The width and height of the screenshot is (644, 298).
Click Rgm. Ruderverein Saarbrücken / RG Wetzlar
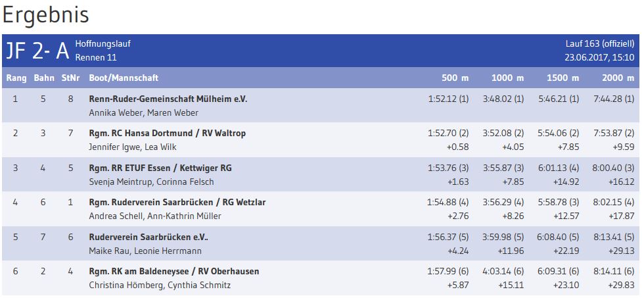coord(177,202)
